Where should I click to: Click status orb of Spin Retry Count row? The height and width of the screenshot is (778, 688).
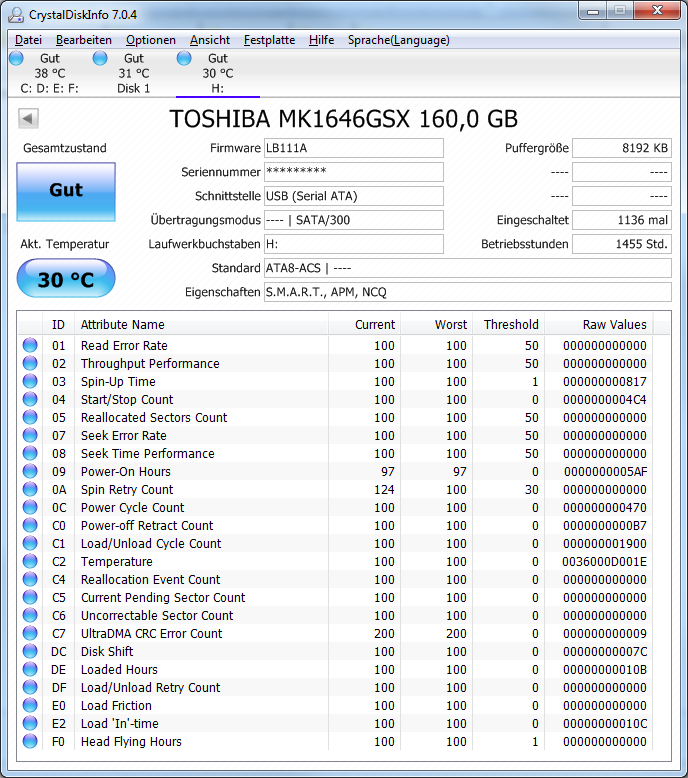pyautogui.click(x=30, y=489)
